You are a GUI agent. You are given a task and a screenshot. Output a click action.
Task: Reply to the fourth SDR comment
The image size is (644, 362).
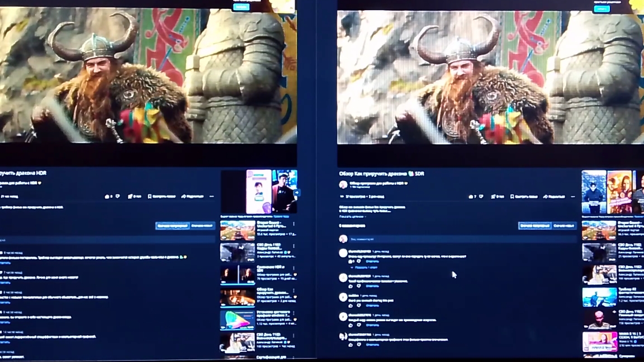(x=372, y=326)
